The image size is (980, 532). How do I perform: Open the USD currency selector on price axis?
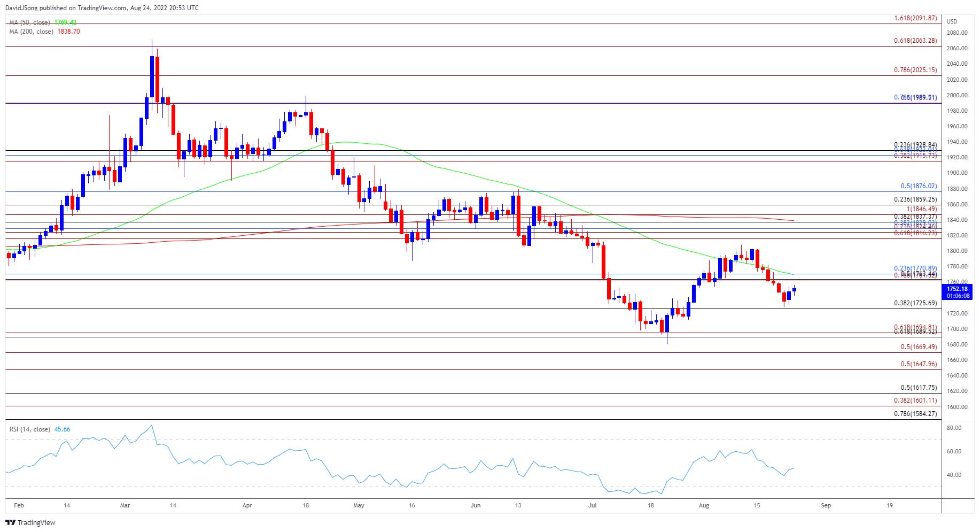(x=952, y=21)
